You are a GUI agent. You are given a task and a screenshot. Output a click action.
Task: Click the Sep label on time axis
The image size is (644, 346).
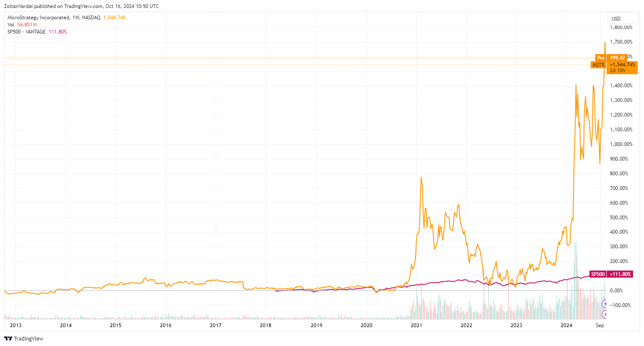pyautogui.click(x=600, y=325)
